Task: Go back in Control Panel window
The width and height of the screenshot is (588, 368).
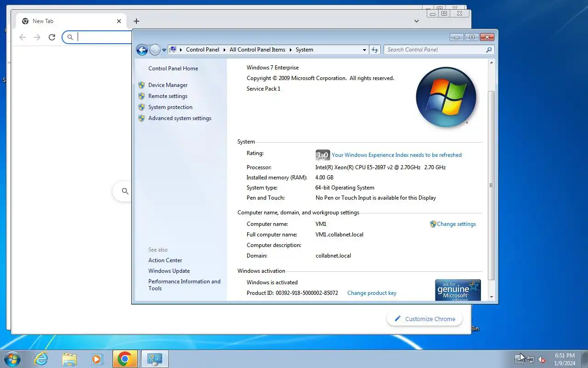Action: coord(142,50)
